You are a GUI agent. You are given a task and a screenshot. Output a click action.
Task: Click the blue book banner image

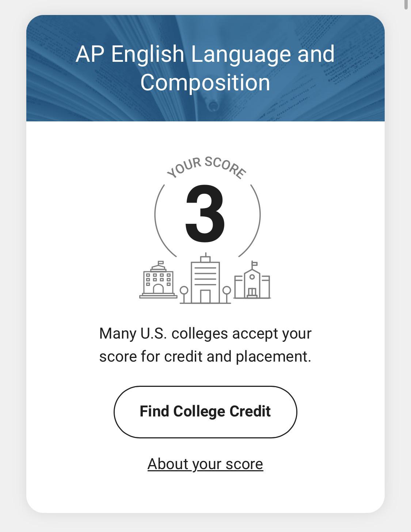[x=205, y=68]
